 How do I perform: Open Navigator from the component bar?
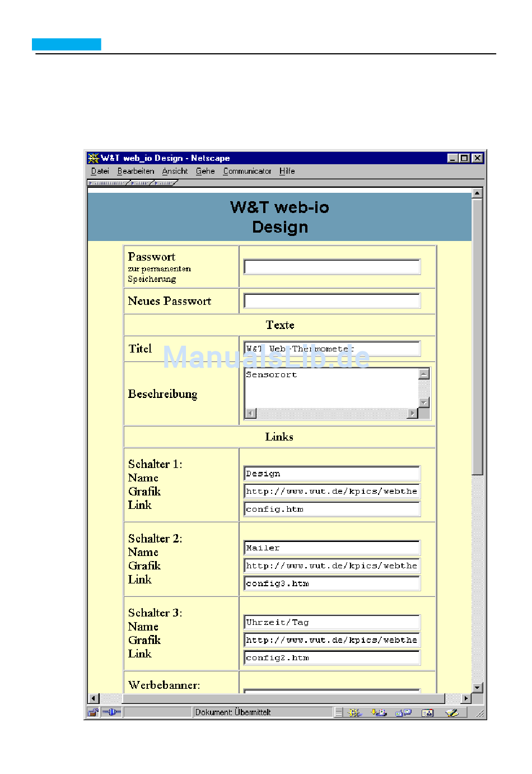point(354,713)
